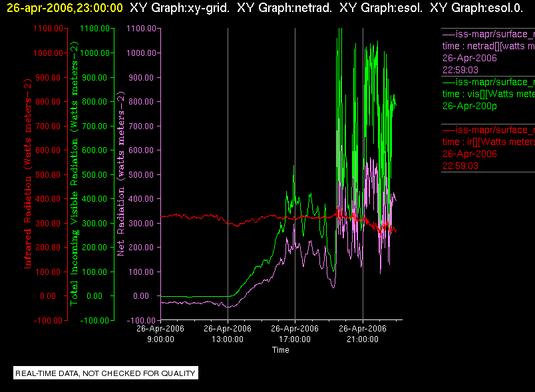Image resolution: width=535 pixels, height=392 pixels.
Task: Click the pink legend time 22:59:03
Action: [x=460, y=70]
